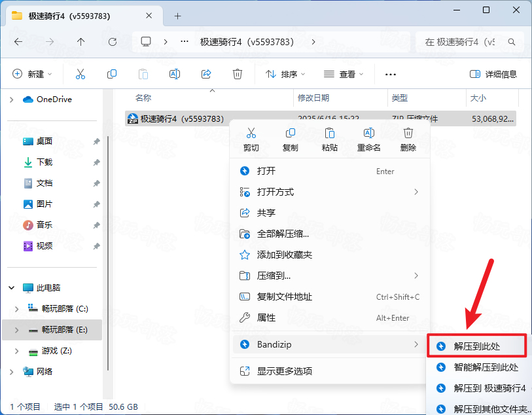Click the navigation pane scrollbar
The width and height of the screenshot is (532, 415).
coord(108,253)
